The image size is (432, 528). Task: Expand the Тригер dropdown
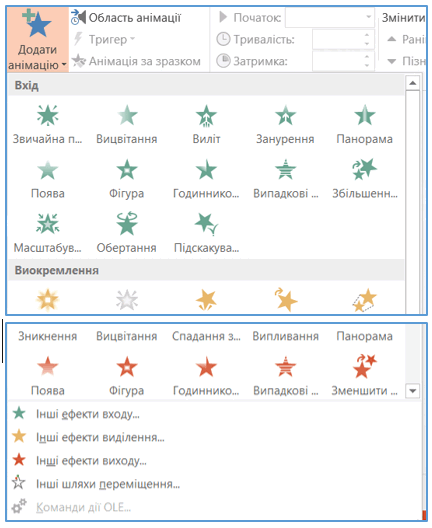[x=104, y=39]
